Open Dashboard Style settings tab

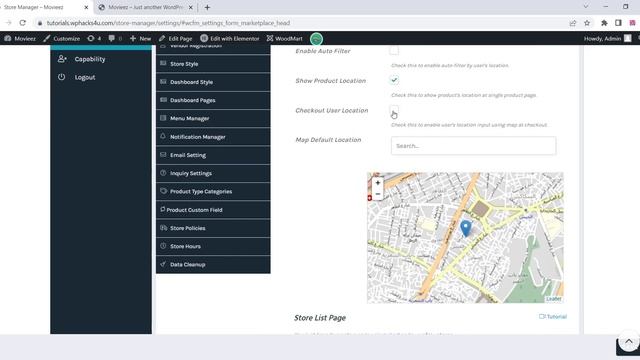213,82
